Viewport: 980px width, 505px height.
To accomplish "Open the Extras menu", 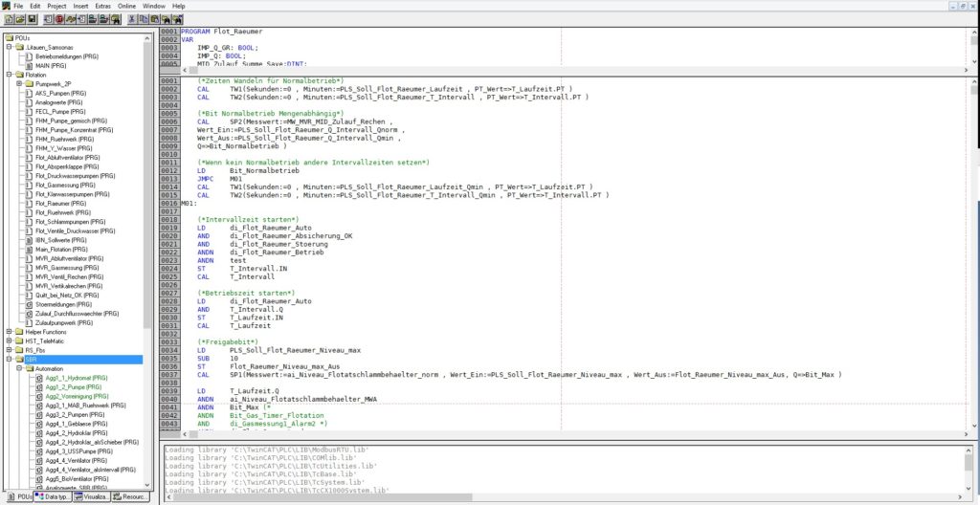I will point(102,6).
